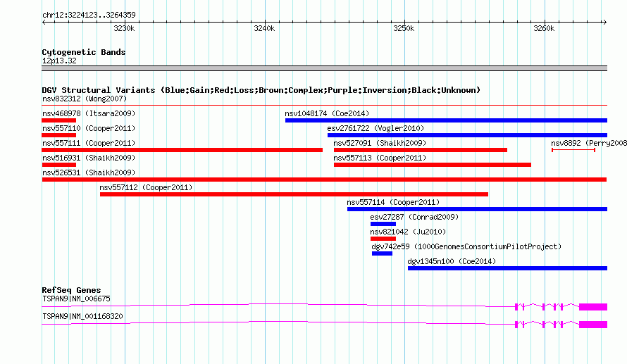
Task: Click the DGV Structural Variants track title
Action: 261,90
